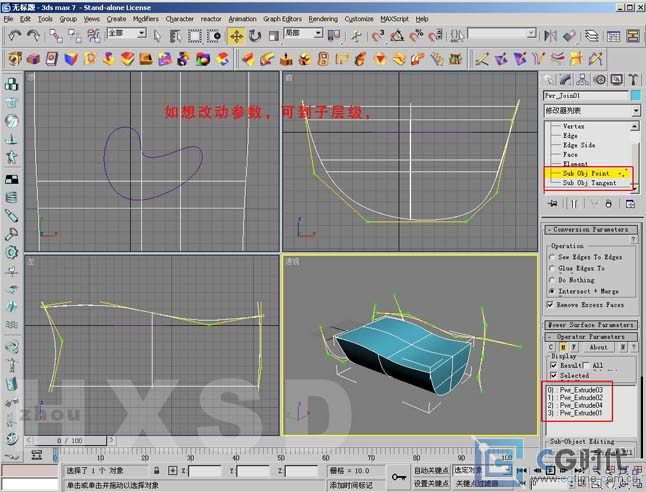Viewport: 646px width, 492px height.
Task: Toggle the Selected display checkbox
Action: 554,375
